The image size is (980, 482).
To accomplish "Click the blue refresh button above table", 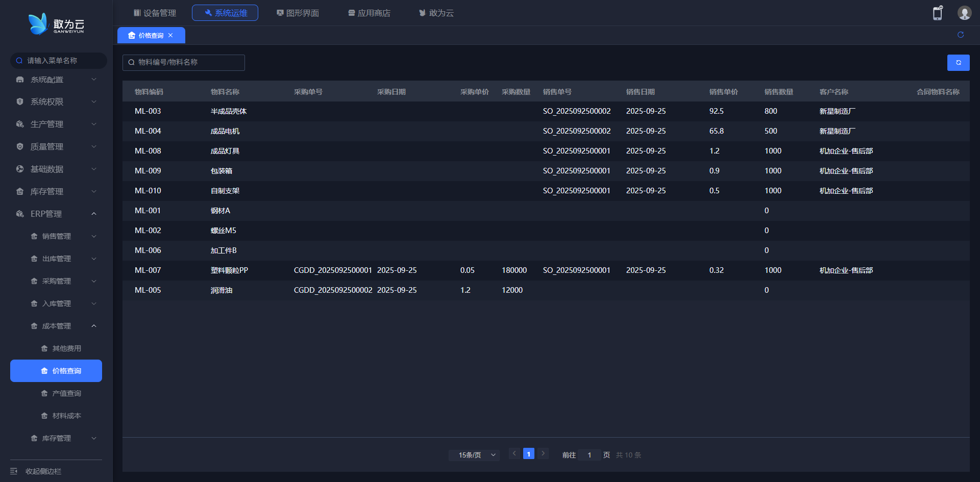I will tap(958, 63).
